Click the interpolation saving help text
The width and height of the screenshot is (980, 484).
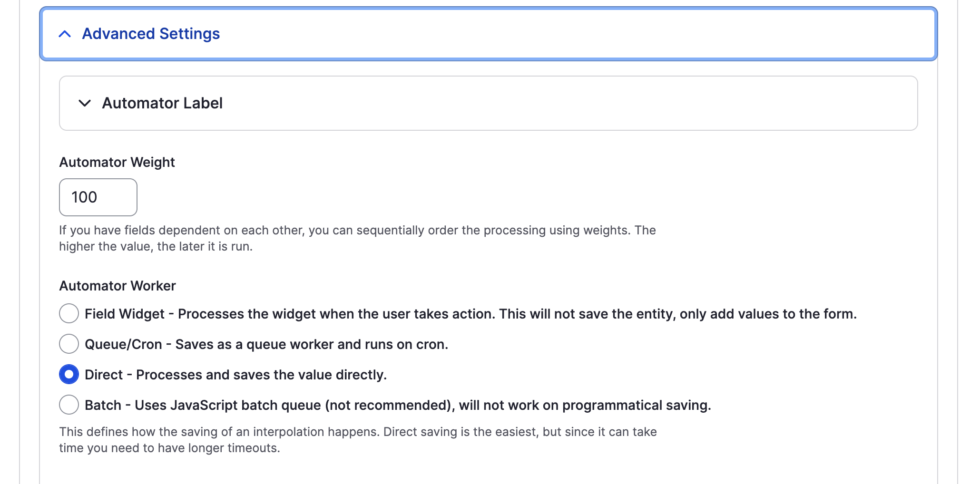click(x=357, y=439)
